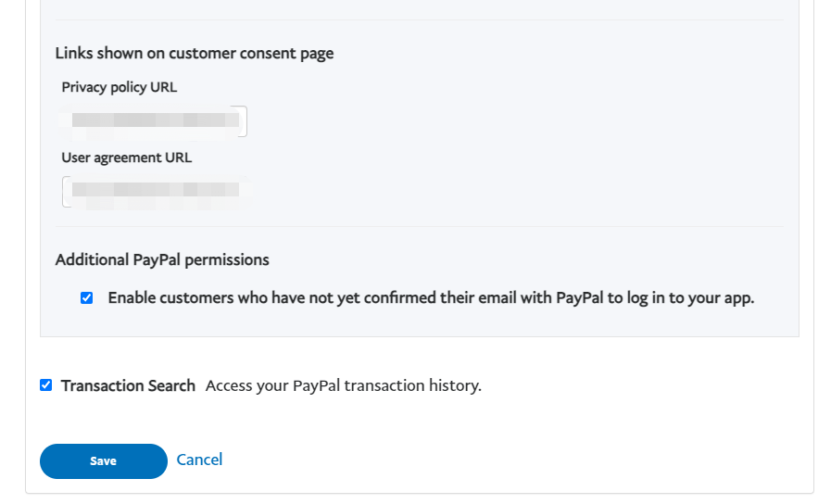
Task: Click 'Links shown on customer consent page' heading
Action: pos(194,53)
